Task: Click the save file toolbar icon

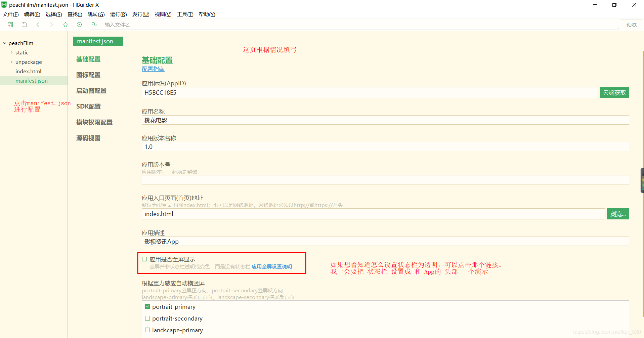Action: tap(24, 25)
